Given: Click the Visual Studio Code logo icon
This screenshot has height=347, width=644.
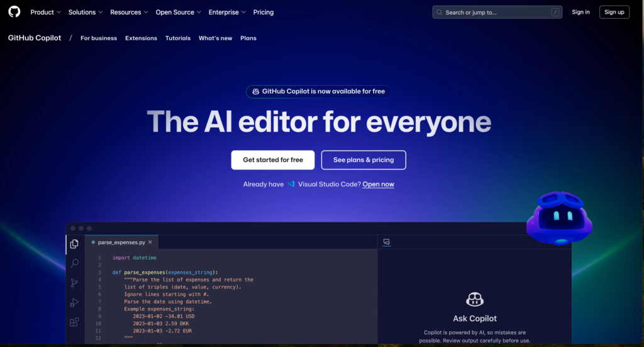Looking at the screenshot, I should (x=291, y=184).
